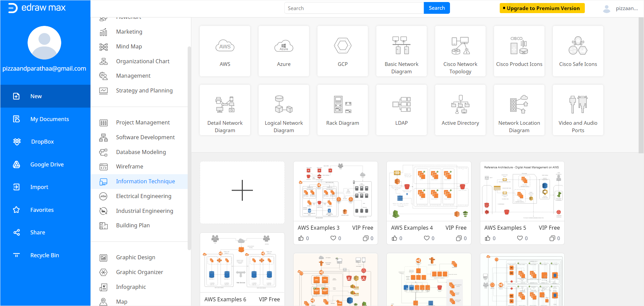Click the main content vertical scrollbar
Screen dimensions: 644x306
point(641,85)
